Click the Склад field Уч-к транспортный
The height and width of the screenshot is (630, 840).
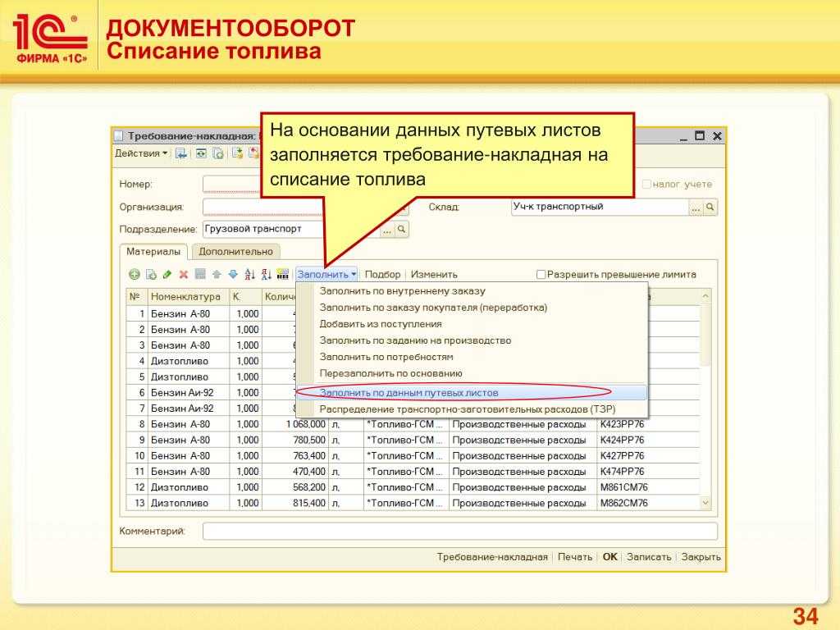[x=600, y=207]
